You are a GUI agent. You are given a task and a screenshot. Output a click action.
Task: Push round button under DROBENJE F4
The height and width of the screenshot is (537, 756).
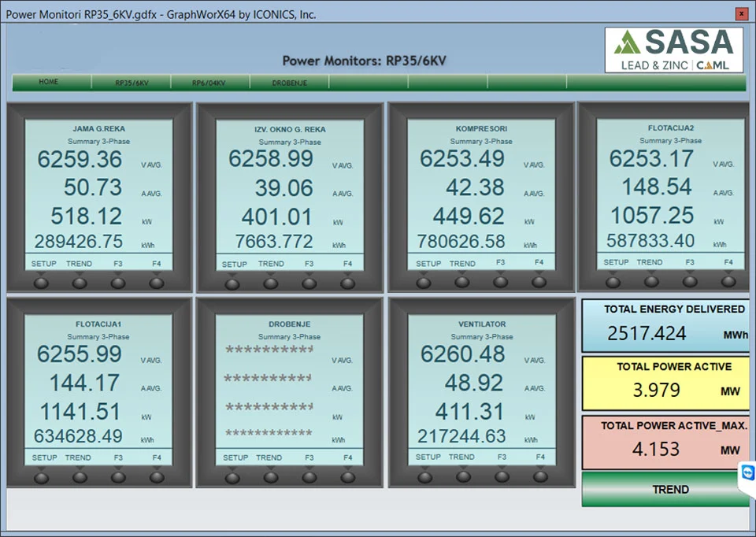347,477
